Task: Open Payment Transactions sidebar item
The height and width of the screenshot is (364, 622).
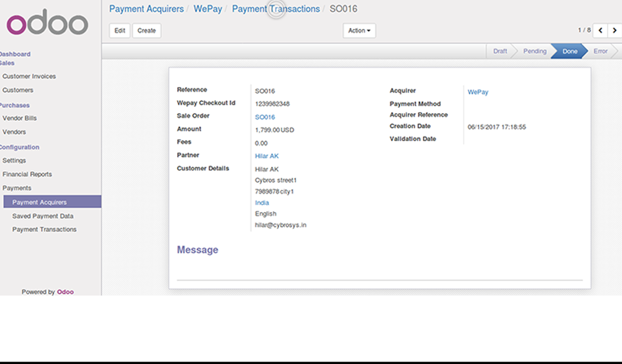Action: 44,229
